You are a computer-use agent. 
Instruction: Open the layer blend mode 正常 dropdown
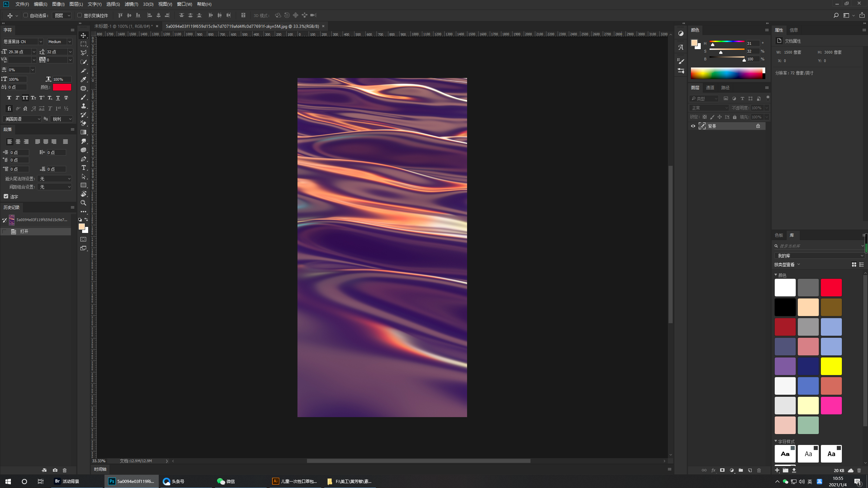click(x=709, y=108)
